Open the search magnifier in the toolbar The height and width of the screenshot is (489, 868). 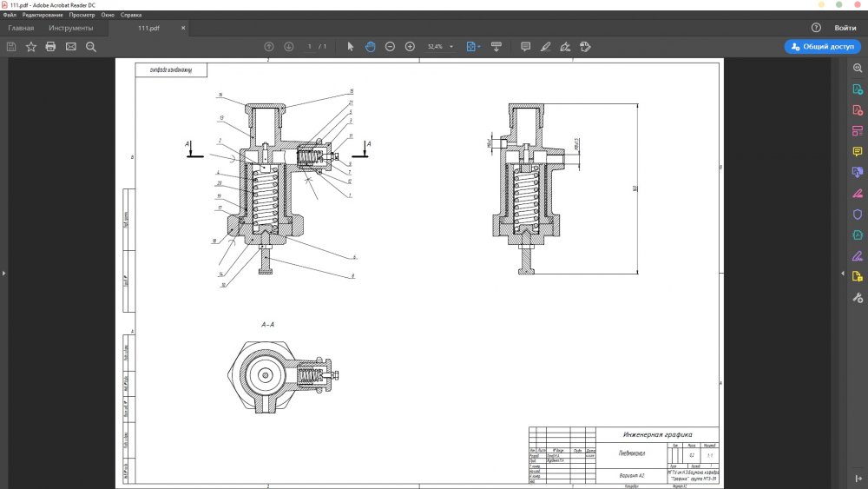[90, 46]
